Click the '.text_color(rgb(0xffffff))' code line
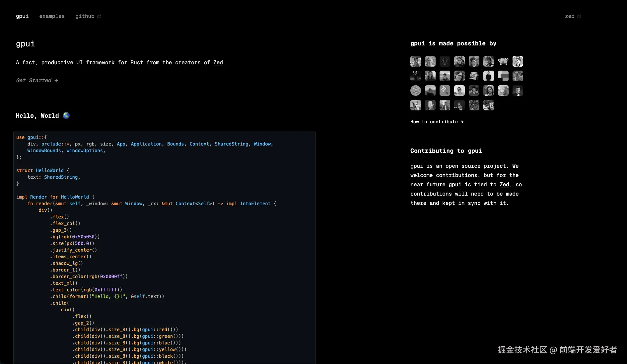The image size is (627, 364). pyautogui.click(x=86, y=290)
